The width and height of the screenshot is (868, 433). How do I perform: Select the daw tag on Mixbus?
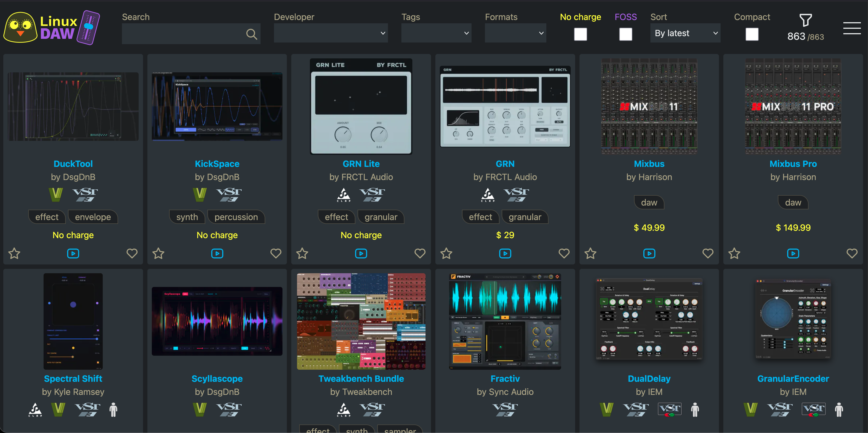(649, 203)
